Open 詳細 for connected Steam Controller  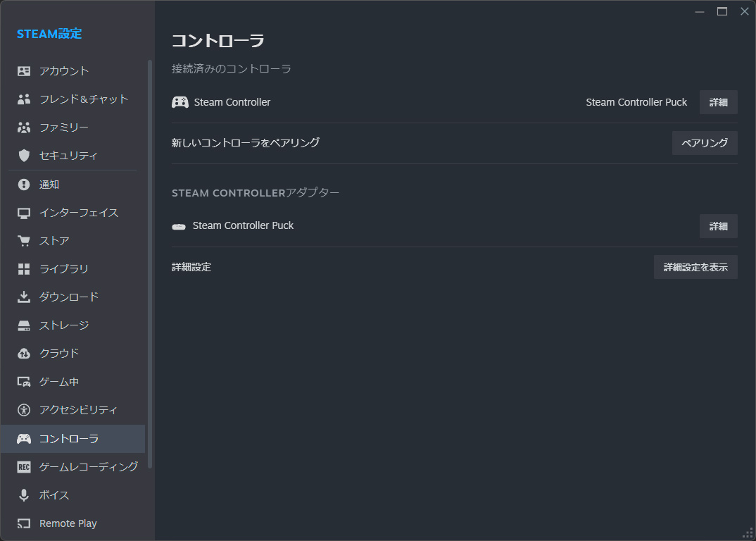click(x=719, y=102)
